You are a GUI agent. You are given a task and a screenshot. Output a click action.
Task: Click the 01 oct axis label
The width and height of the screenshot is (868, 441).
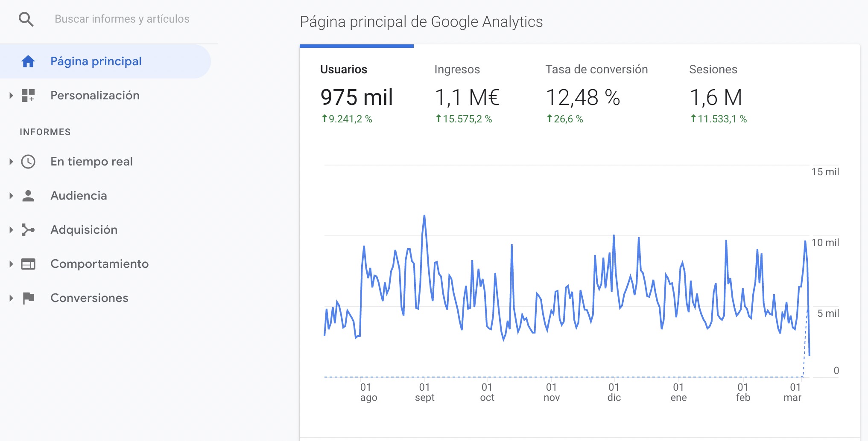click(487, 392)
